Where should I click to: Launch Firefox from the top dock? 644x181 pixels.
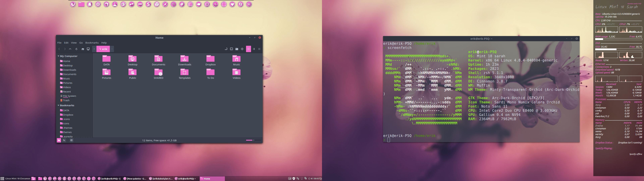[x=73, y=4]
